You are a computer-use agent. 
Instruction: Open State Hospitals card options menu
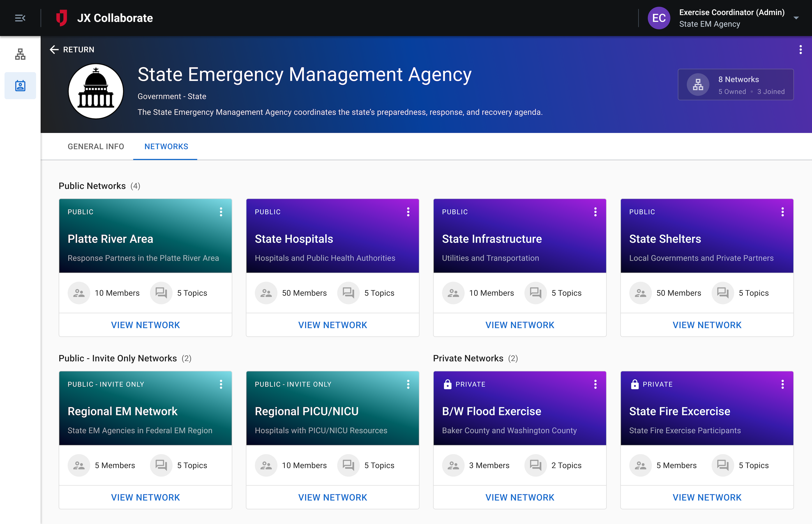(x=408, y=212)
